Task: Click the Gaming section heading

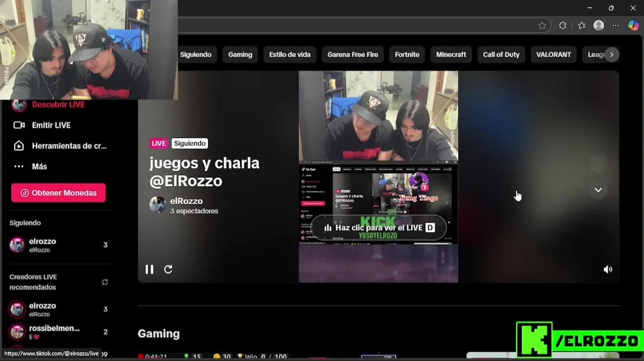Action: pos(158,334)
